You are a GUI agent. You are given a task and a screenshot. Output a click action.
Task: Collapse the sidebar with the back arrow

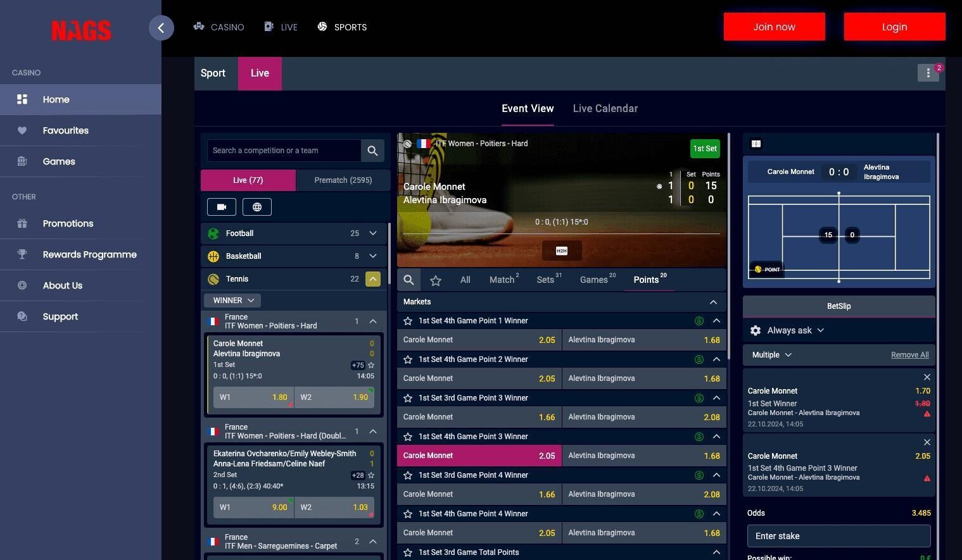(161, 28)
